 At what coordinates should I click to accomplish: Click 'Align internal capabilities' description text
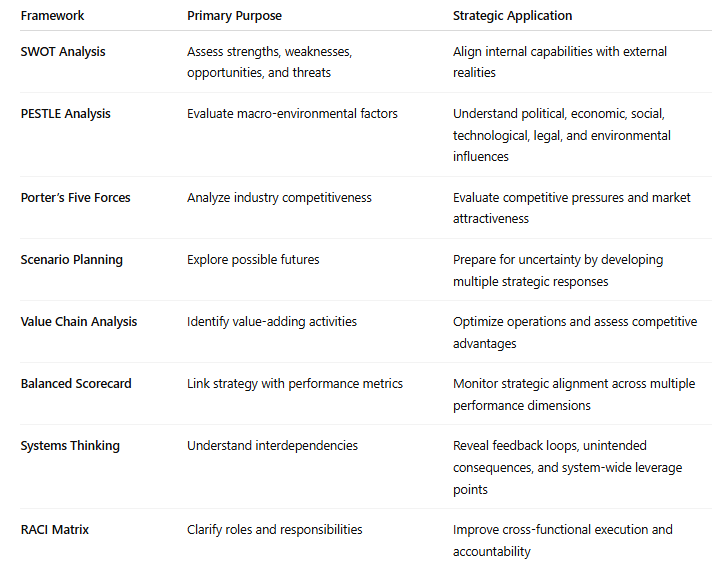560,62
